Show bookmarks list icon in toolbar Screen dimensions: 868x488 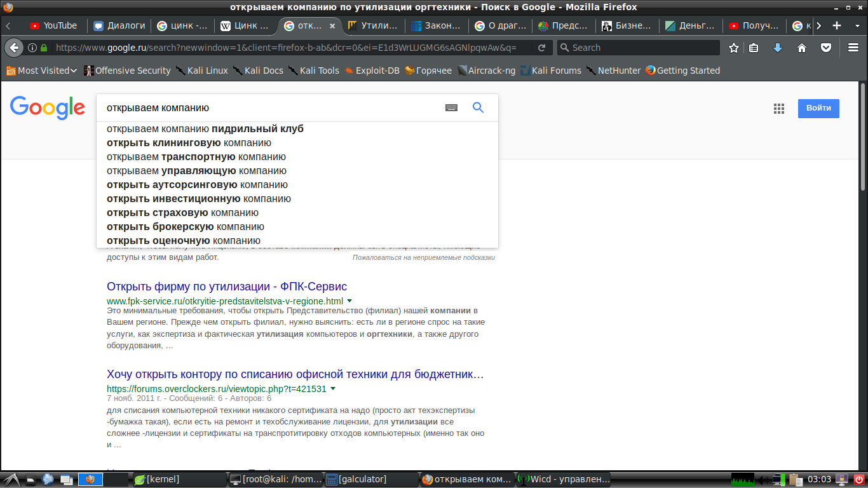pos(754,48)
